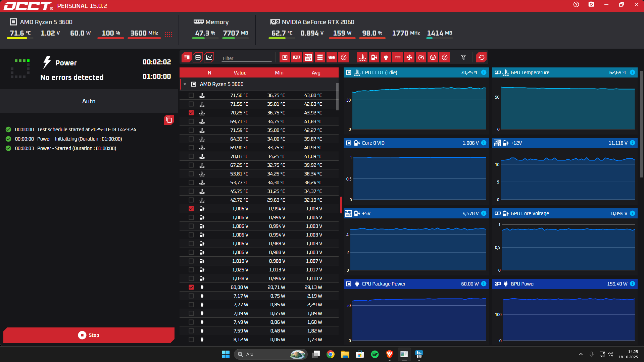Show hidden system tray icons
The height and width of the screenshot is (362, 644).
click(x=581, y=354)
